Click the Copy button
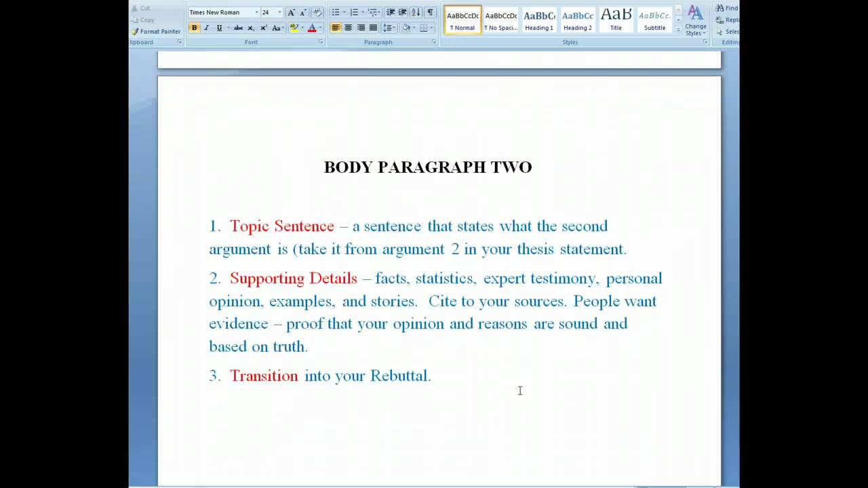This screenshot has height=488, width=868. 142,20
